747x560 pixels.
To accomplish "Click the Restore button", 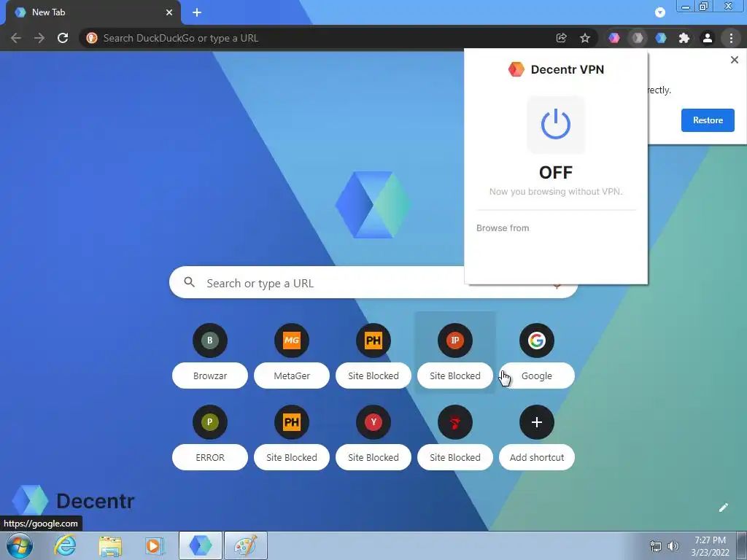I will (708, 120).
